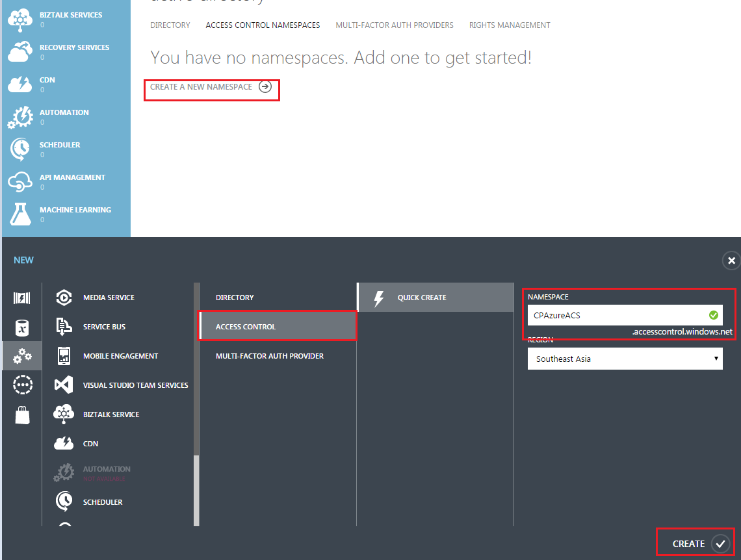
Task: Click BizTalk Services sidebar label
Action: pos(71,15)
